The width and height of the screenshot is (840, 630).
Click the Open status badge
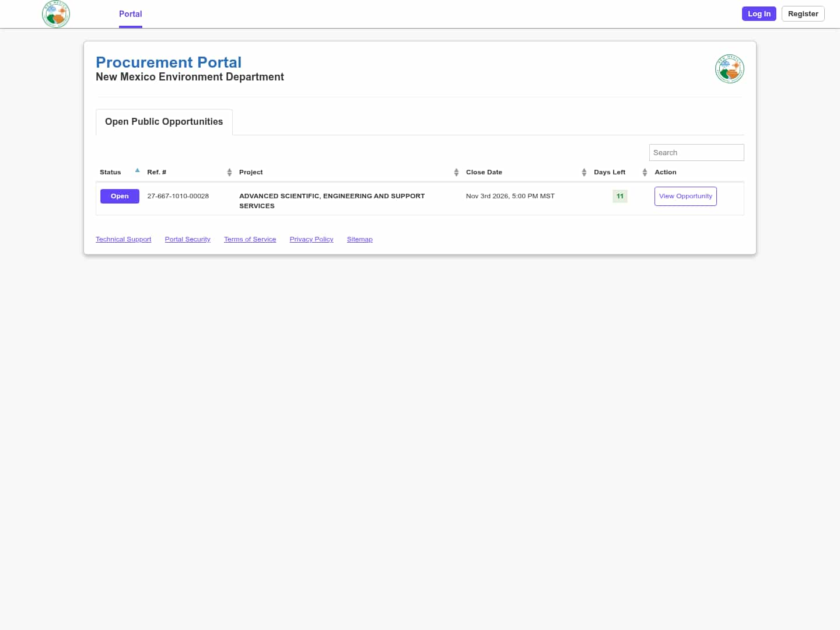click(120, 196)
